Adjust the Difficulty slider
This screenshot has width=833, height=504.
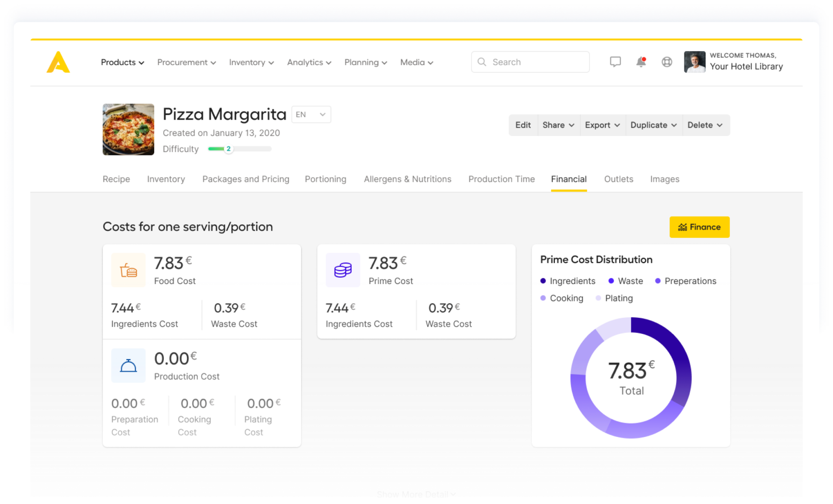pos(229,149)
